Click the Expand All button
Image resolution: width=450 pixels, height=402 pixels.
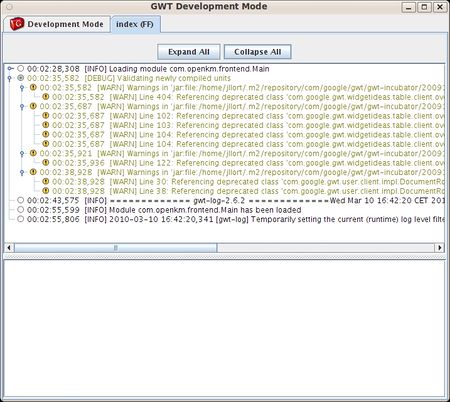tap(189, 52)
